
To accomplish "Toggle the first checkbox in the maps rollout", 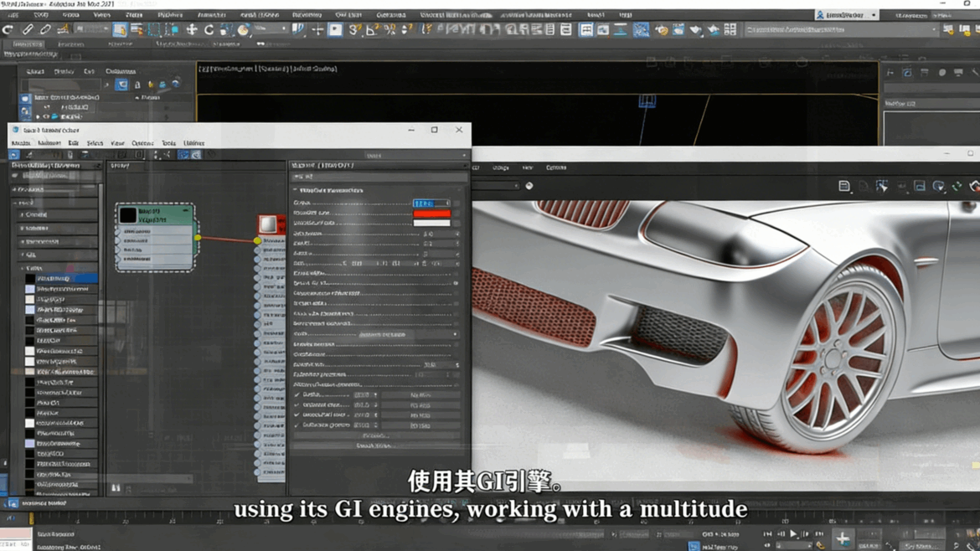I will 297,394.
